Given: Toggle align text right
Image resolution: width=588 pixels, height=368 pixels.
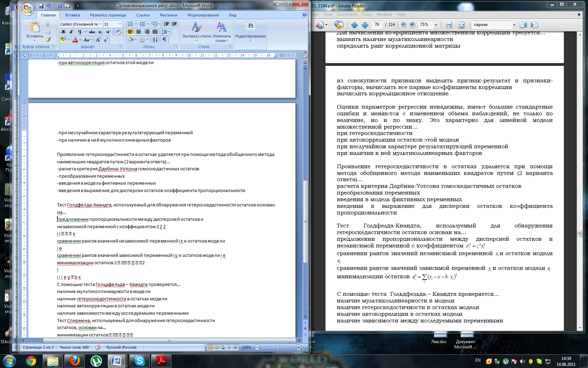Looking at the screenshot, I should (x=147, y=32).
